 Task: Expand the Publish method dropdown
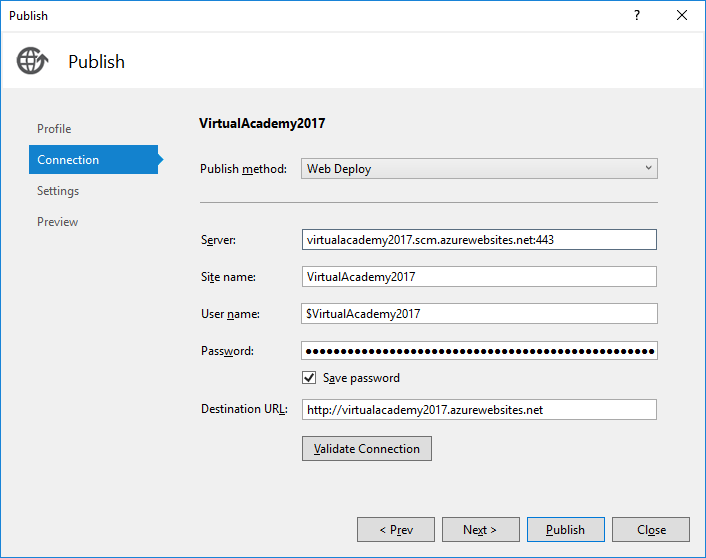click(x=479, y=169)
